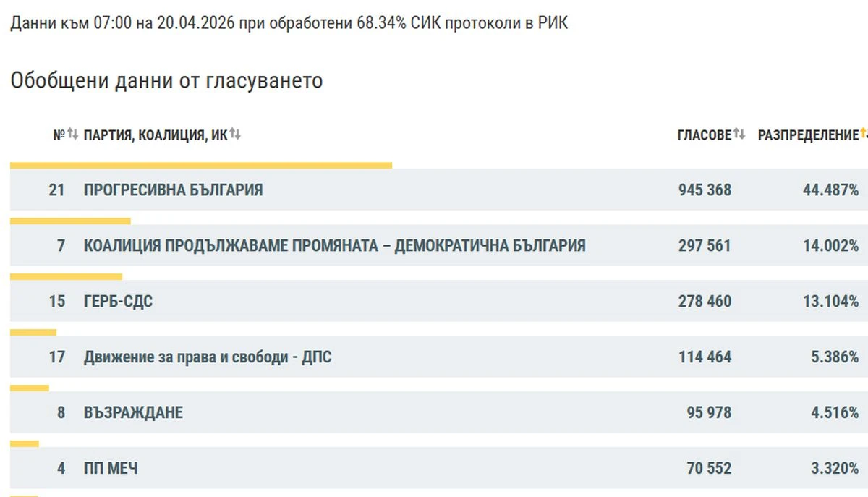Click the yellow bar above ВЪЗРАЖДАНЕ row

click(x=30, y=388)
